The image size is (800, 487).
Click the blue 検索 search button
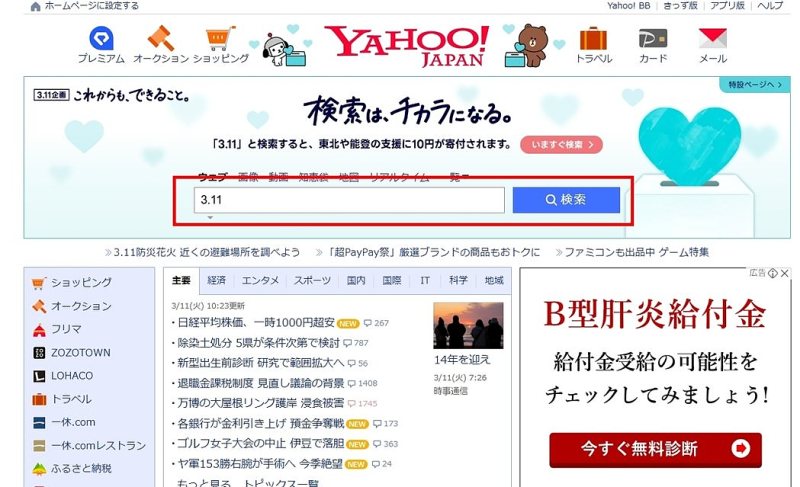(566, 200)
